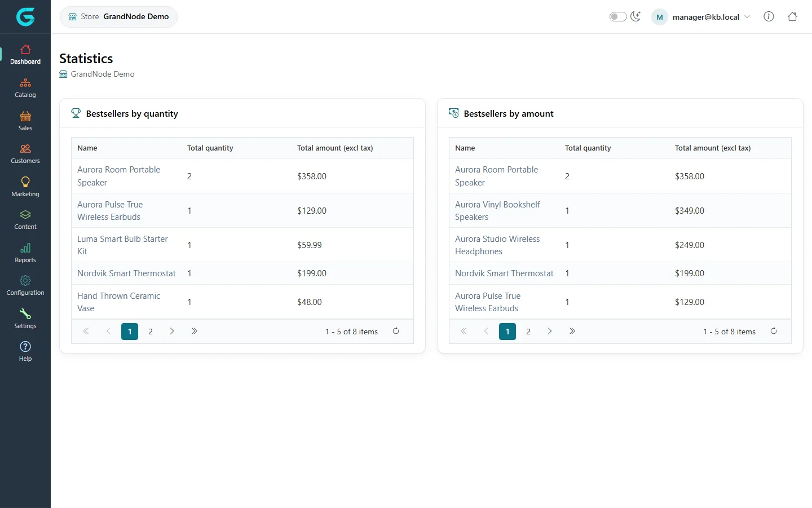The image size is (812, 508).
Task: Open the Catalog sidebar menu
Action: pyautogui.click(x=25, y=88)
